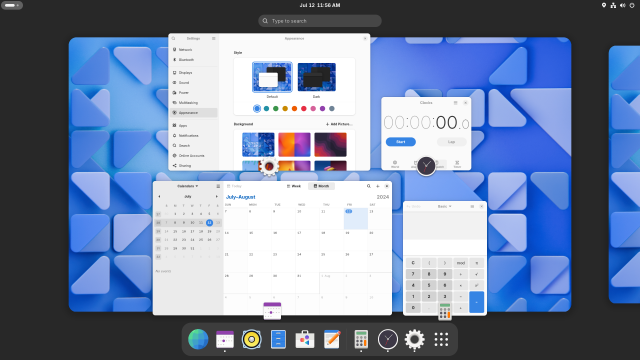Open Notifications in Settings sidebar
Screen dimensions: 640x360
193,136
